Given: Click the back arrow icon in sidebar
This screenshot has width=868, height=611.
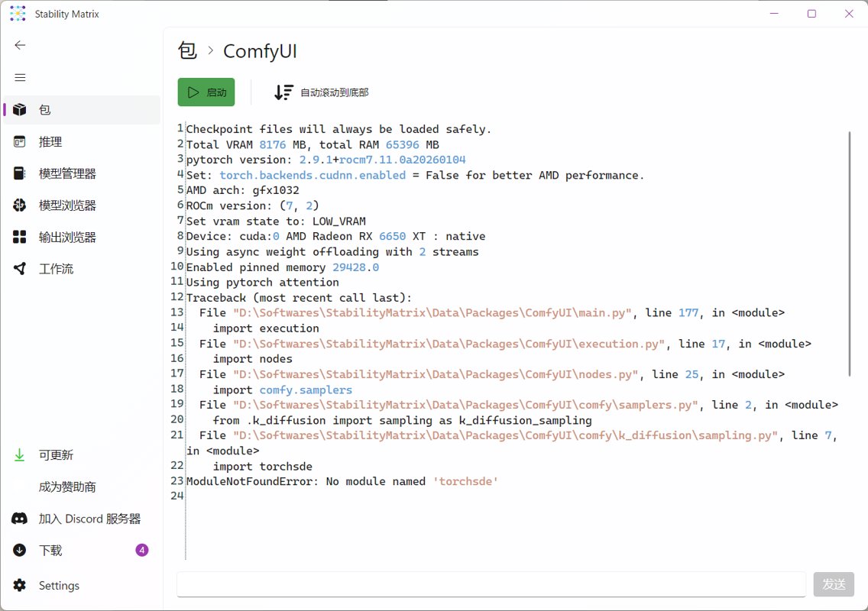Looking at the screenshot, I should point(20,45).
